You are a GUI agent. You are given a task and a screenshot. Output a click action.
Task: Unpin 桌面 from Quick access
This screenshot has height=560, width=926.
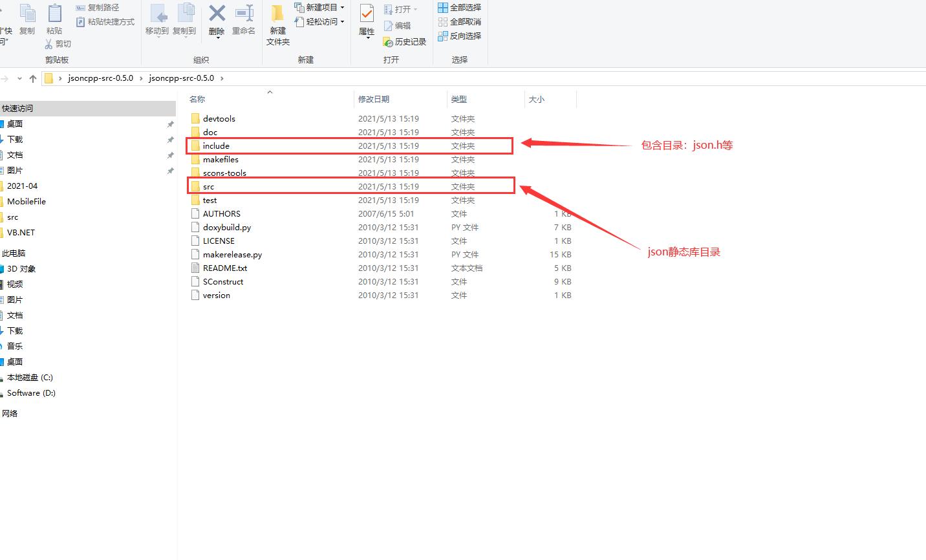coord(170,124)
